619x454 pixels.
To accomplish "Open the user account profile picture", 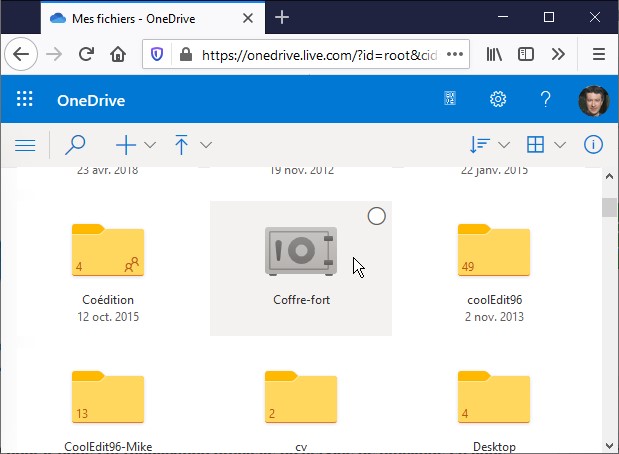I will click(x=593, y=100).
